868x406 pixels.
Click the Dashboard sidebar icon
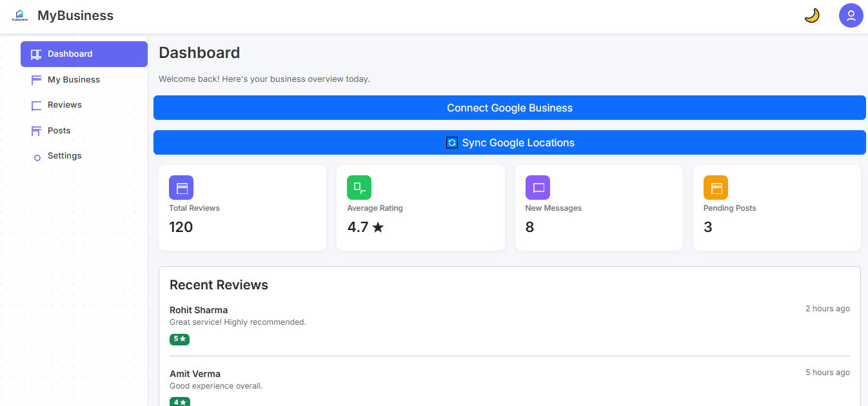coord(36,54)
